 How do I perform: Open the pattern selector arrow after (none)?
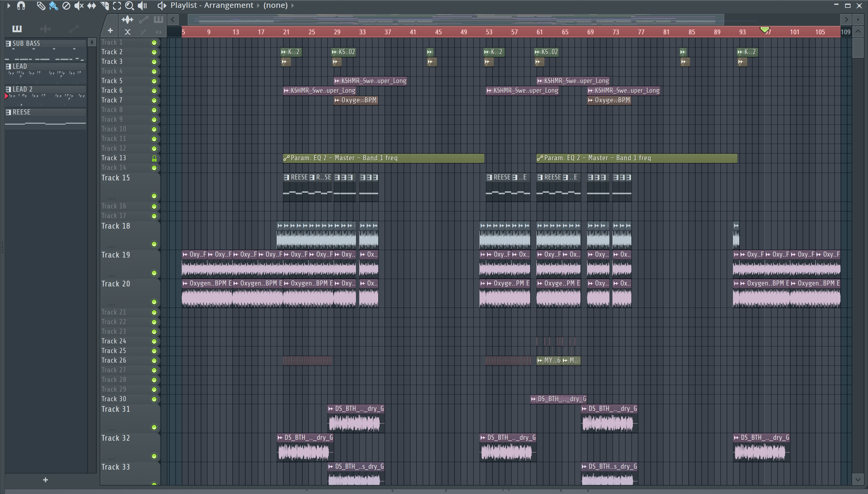click(x=293, y=5)
